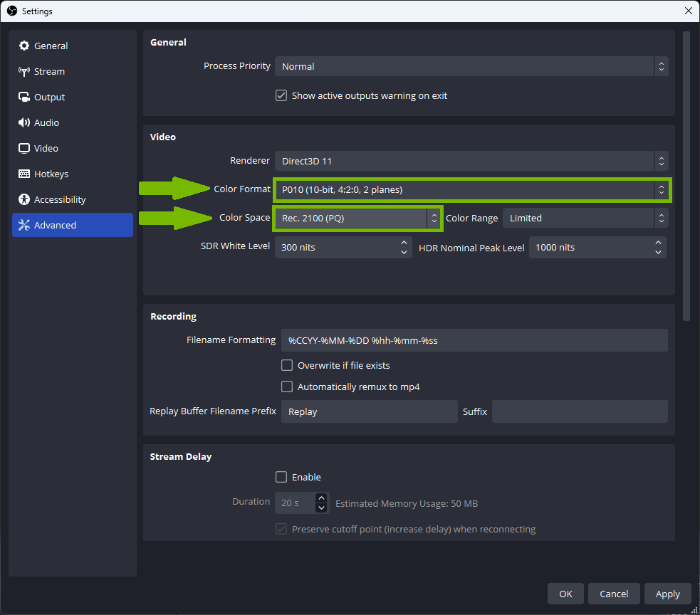Click the Advanced tools icon
Image resolution: width=700 pixels, height=615 pixels.
click(24, 225)
